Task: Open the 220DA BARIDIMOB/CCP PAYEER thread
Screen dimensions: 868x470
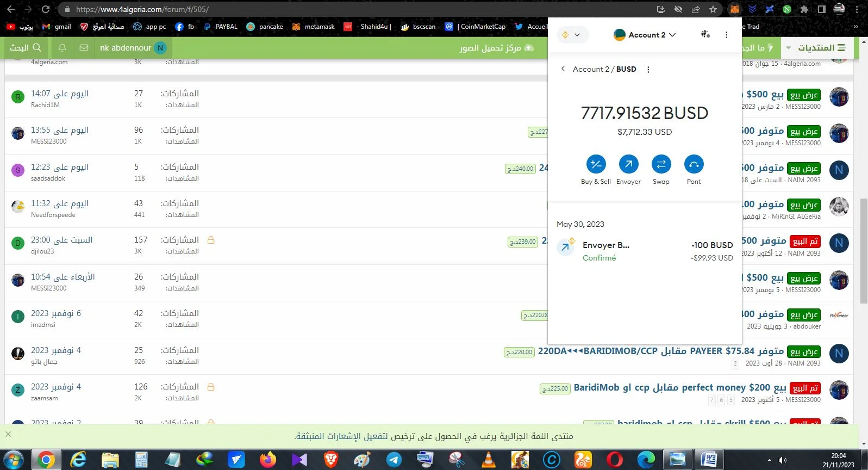Action: coord(660,351)
